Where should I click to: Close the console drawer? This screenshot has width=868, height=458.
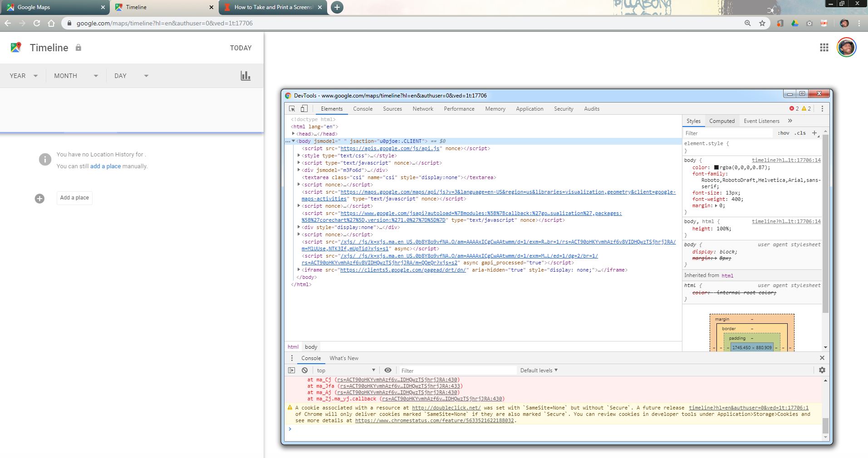[822, 358]
